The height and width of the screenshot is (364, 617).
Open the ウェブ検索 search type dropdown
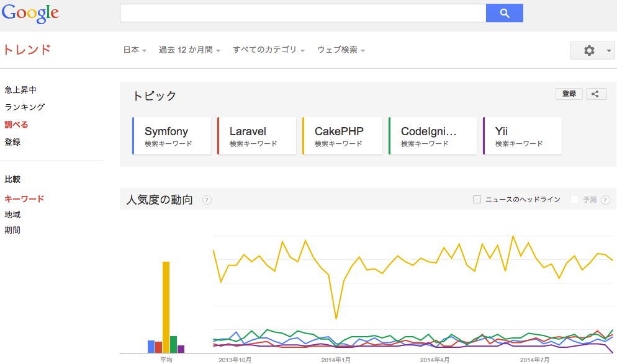tap(341, 50)
